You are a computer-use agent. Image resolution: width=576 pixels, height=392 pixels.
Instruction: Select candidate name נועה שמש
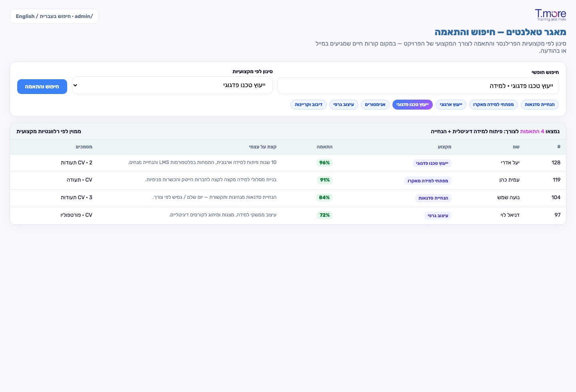pyautogui.click(x=508, y=198)
